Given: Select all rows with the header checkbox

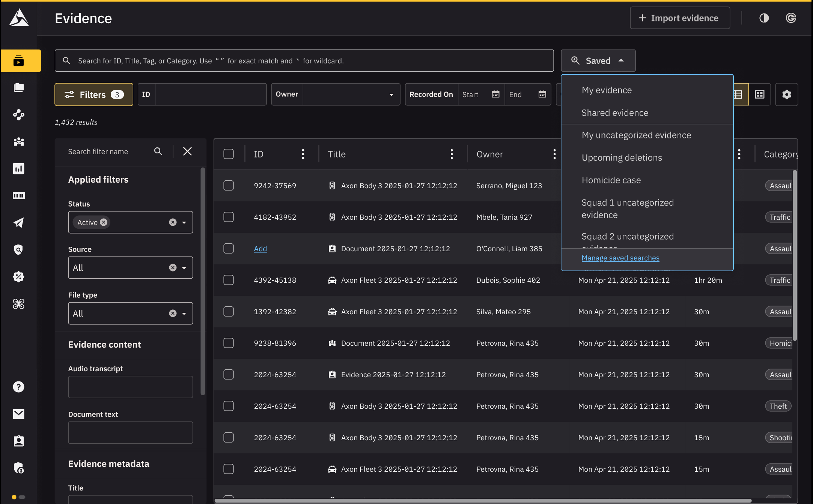Looking at the screenshot, I should [229, 154].
